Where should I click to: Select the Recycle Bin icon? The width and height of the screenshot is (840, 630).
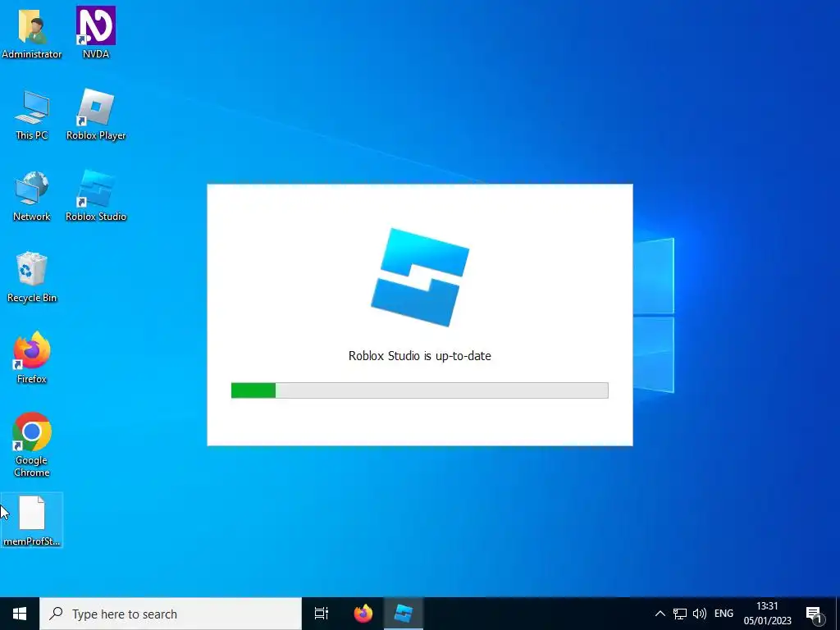pos(32,277)
